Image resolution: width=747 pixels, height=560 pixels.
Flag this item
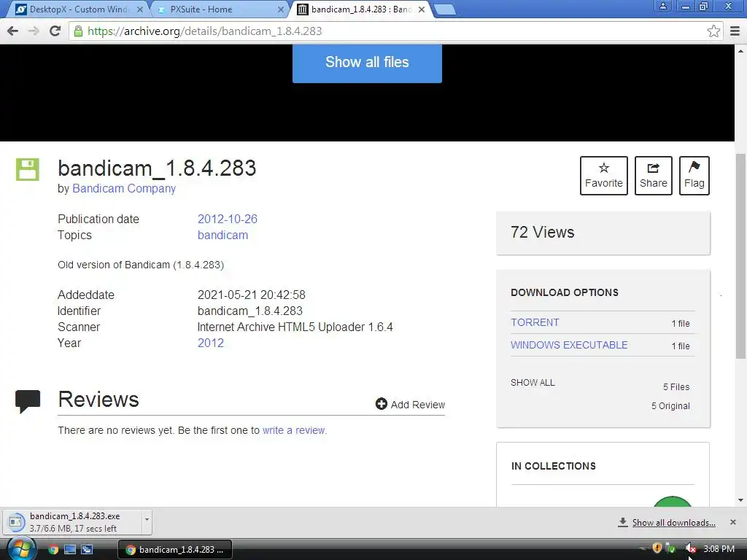pyautogui.click(x=694, y=176)
